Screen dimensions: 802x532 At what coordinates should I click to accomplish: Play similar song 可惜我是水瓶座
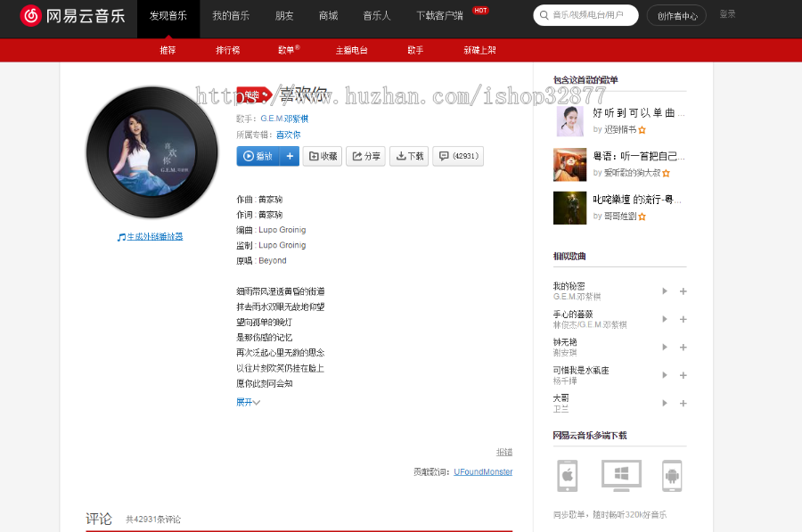[x=665, y=375]
